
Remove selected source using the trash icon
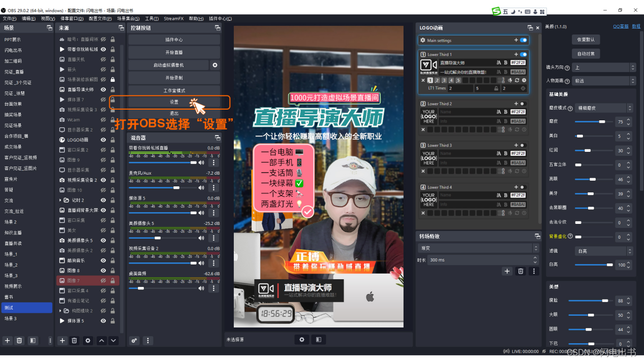pos(74,340)
